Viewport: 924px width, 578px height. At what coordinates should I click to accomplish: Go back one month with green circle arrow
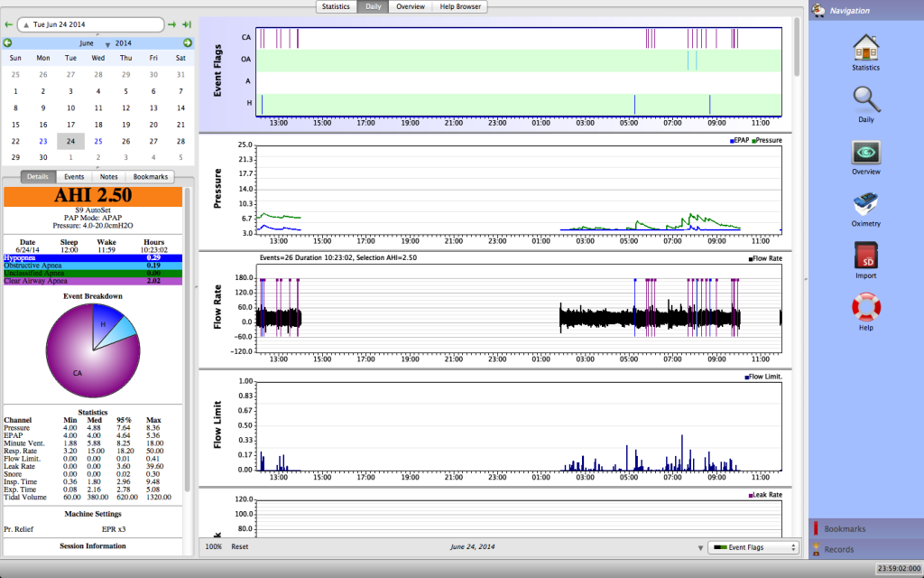[8, 42]
